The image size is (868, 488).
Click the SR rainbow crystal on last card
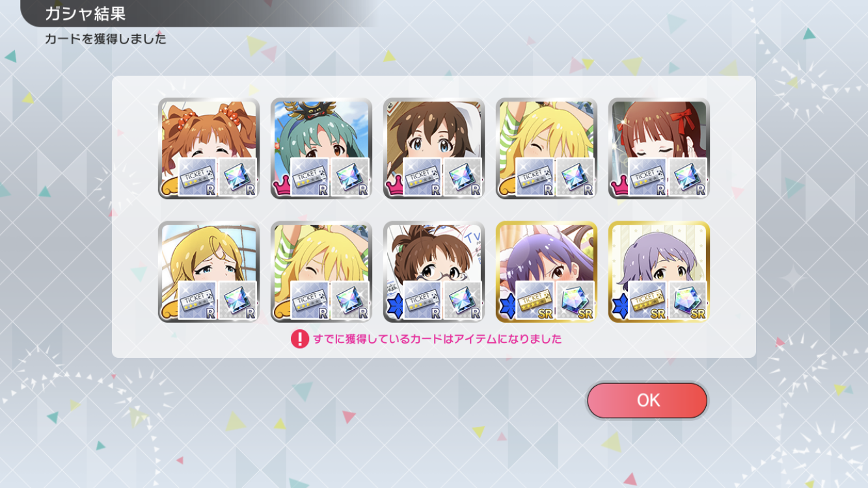click(688, 301)
